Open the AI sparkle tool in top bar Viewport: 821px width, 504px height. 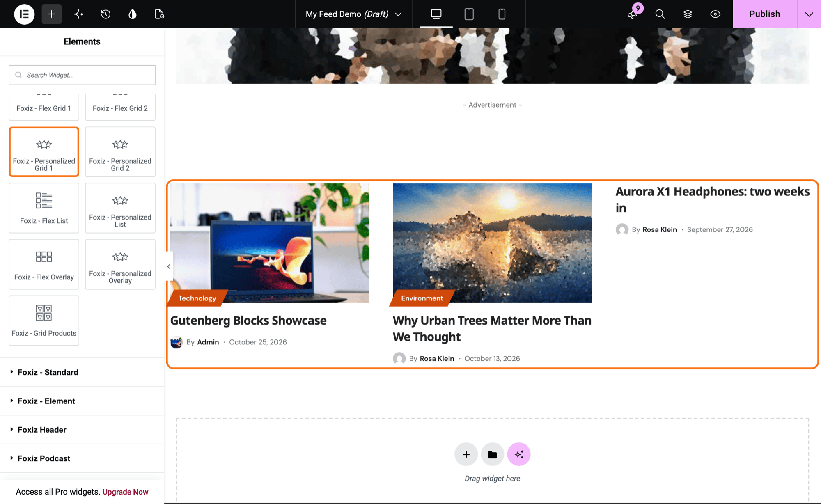click(78, 14)
